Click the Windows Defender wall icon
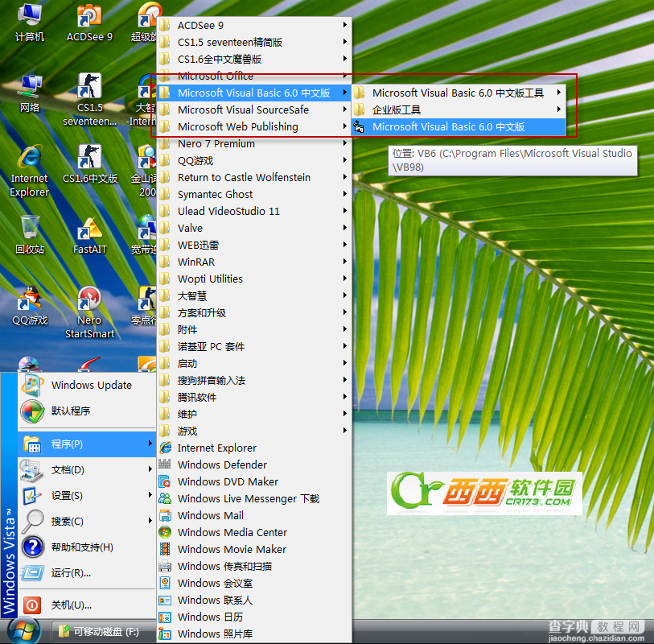 pos(165,464)
